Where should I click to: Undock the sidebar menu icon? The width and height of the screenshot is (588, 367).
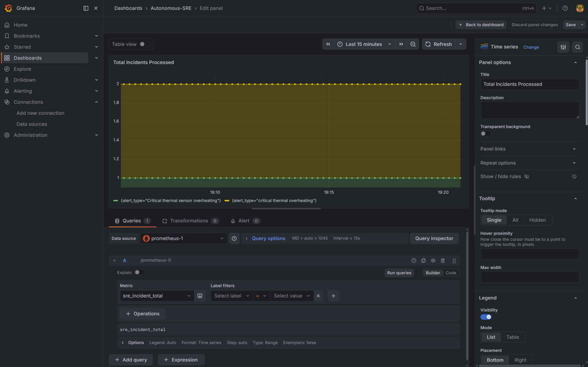(x=86, y=8)
